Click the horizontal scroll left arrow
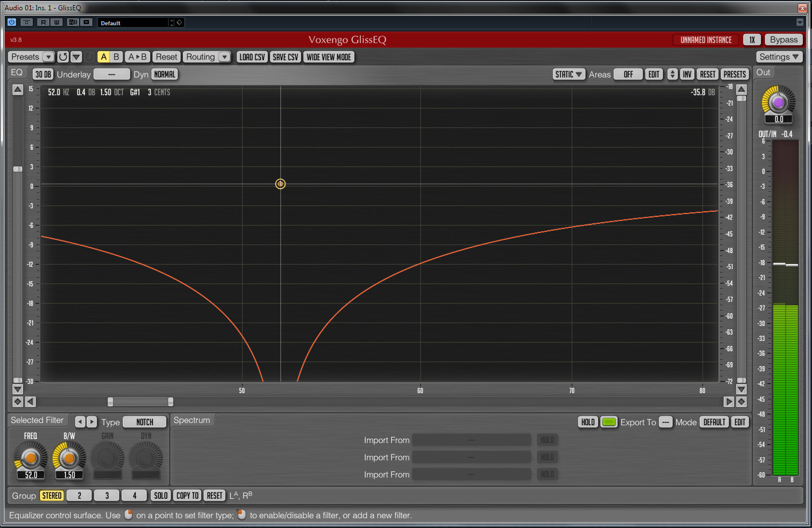 click(30, 402)
